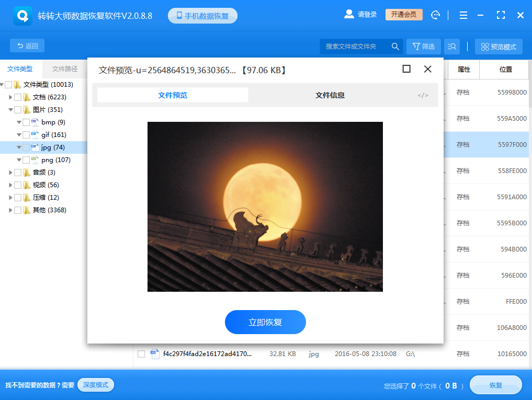Click the 返回 back arrow button
Image resolution: width=532 pixels, height=400 pixels.
click(27, 45)
